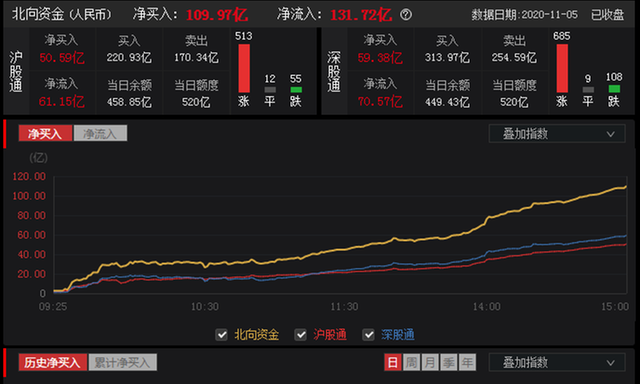Click the 数据日期 2020-11-05 label
Viewport: 640px width, 384px height.
coord(524,15)
